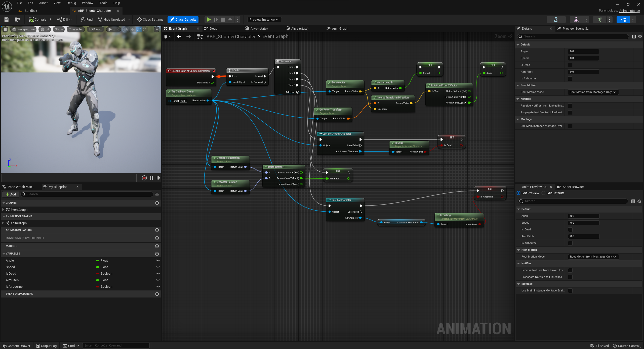Open the Find tool in the toolbar

87,20
